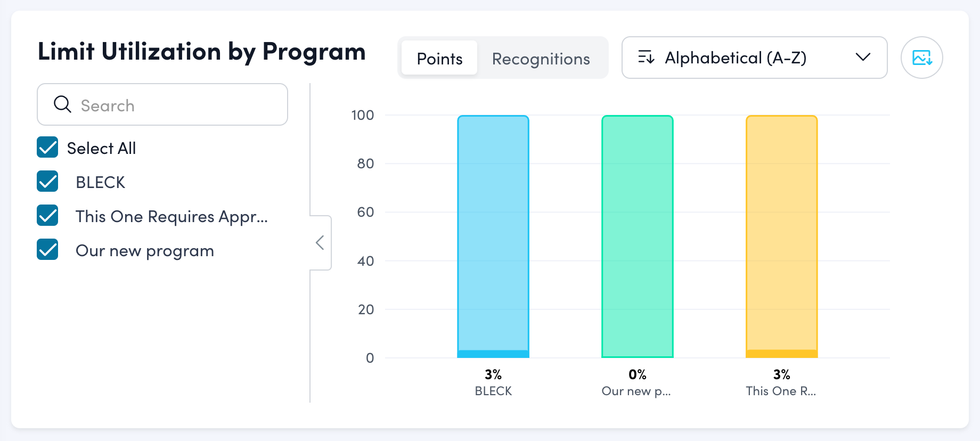Viewport: 980px width, 441px height.
Task: Click the download chart image icon
Action: coord(921,58)
